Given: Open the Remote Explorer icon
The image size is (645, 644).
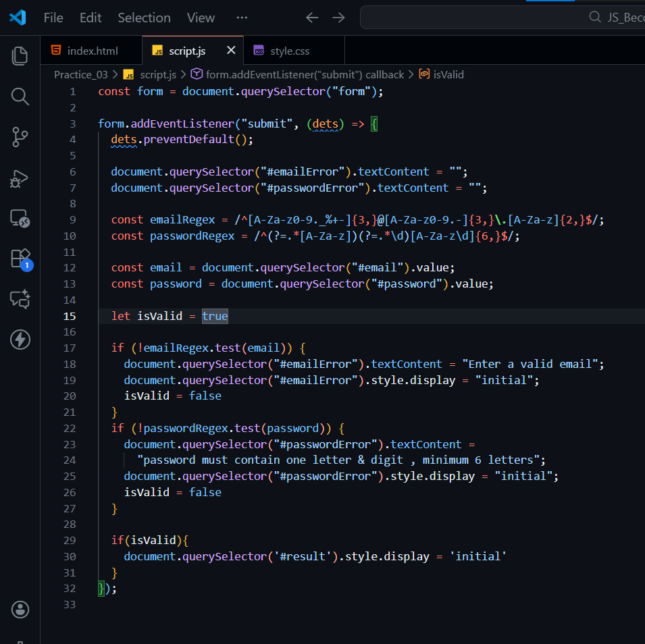Looking at the screenshot, I should 20,218.
